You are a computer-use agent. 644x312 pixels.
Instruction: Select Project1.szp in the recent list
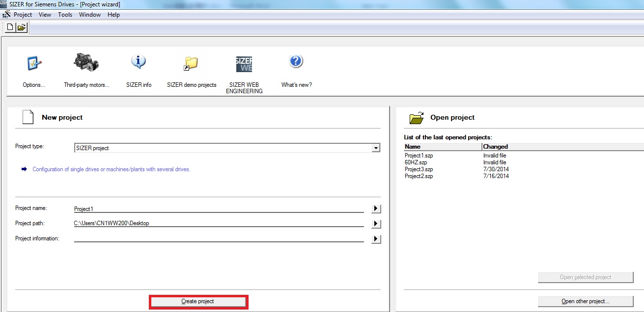pyautogui.click(x=419, y=156)
